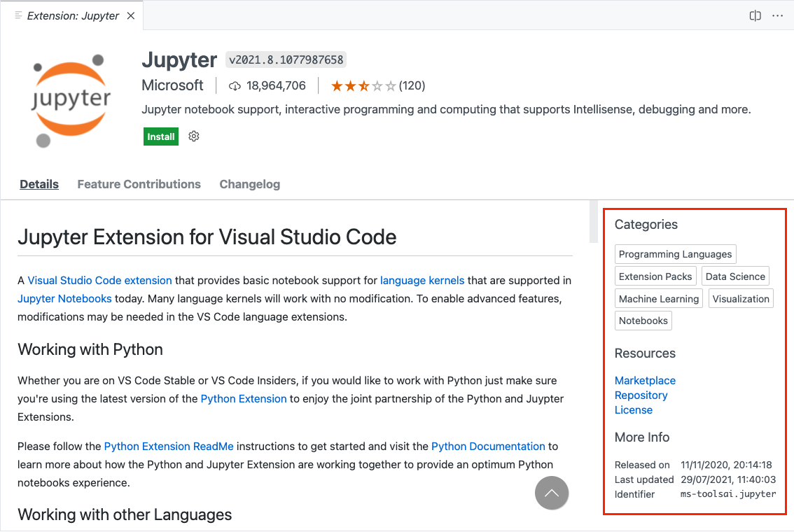Viewport: 794px width, 532px height.
Task: Click the star rating icons
Action: click(x=363, y=86)
